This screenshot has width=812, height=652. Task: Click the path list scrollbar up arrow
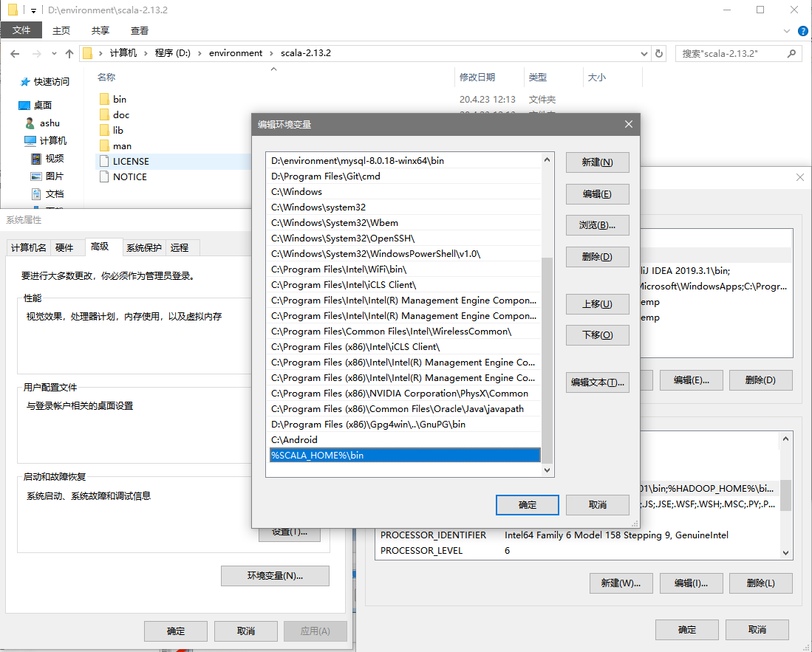[547, 159]
